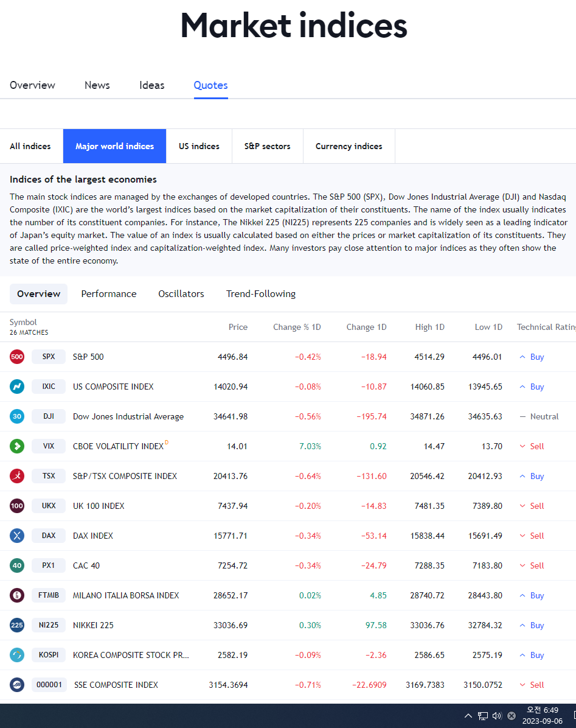Open the taskbar clock showing 6:49
The height and width of the screenshot is (728, 576).
click(542, 715)
